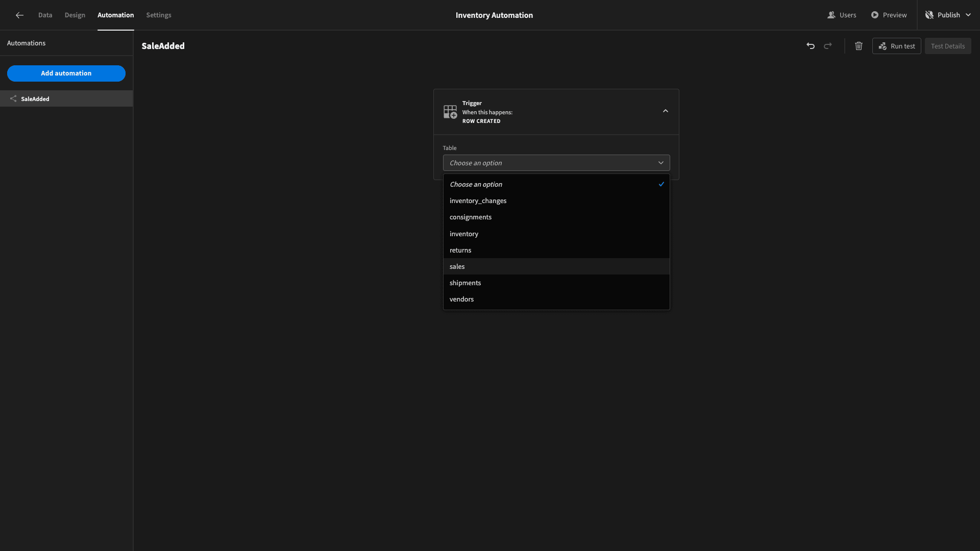Screen dimensions: 980x551
Task: Delete automation with trash icon
Action: point(859,46)
